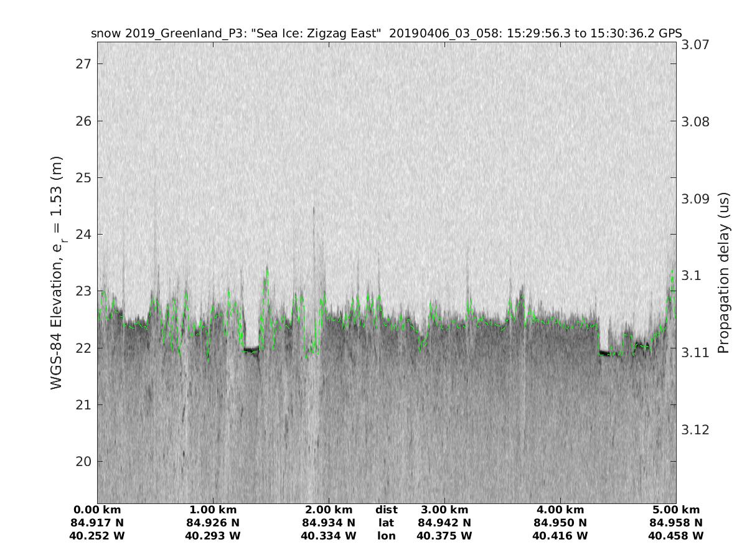The width and height of the screenshot is (747, 560).
Task: Click the plot title text at top
Action: pyautogui.click(x=386, y=34)
